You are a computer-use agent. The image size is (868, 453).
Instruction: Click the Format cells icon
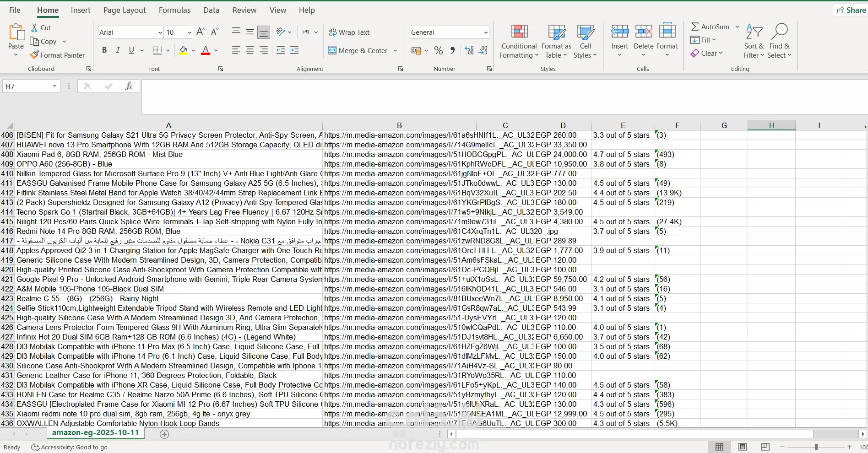667,31
